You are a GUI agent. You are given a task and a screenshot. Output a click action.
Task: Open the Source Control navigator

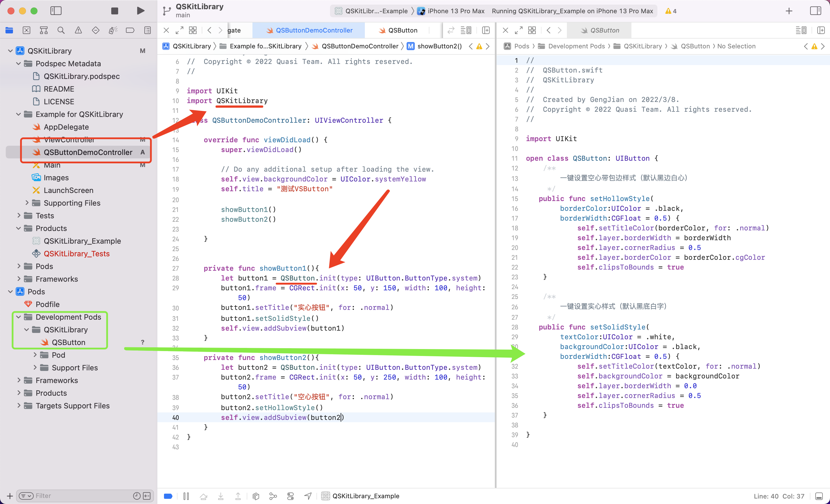tap(26, 30)
